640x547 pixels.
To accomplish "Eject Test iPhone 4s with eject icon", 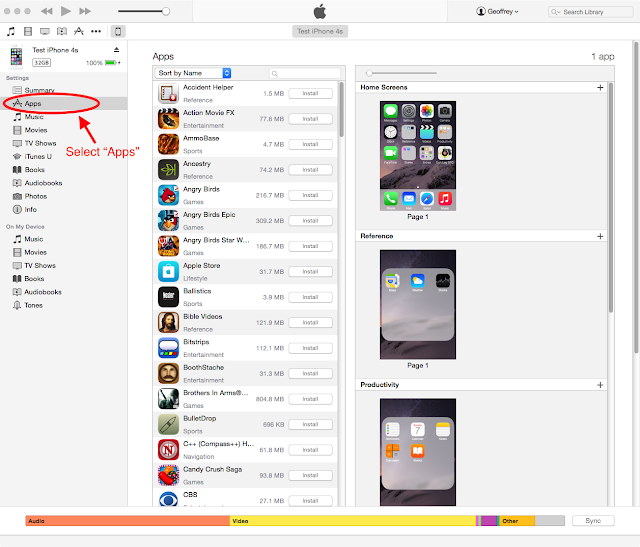I will [x=116, y=50].
